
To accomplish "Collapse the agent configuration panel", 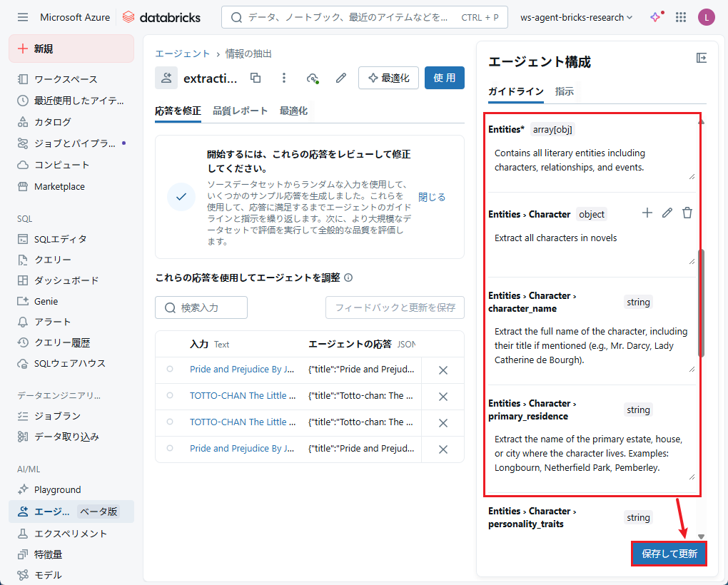I will click(x=701, y=58).
